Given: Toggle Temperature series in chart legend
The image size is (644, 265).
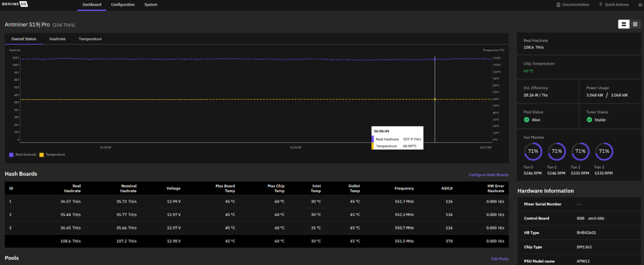Looking at the screenshot, I should pyautogui.click(x=52, y=154).
